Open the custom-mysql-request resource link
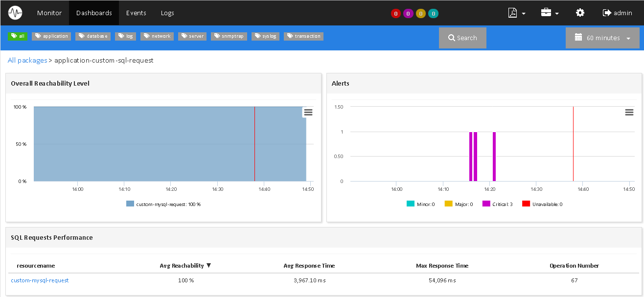644x297 pixels. [x=40, y=280]
